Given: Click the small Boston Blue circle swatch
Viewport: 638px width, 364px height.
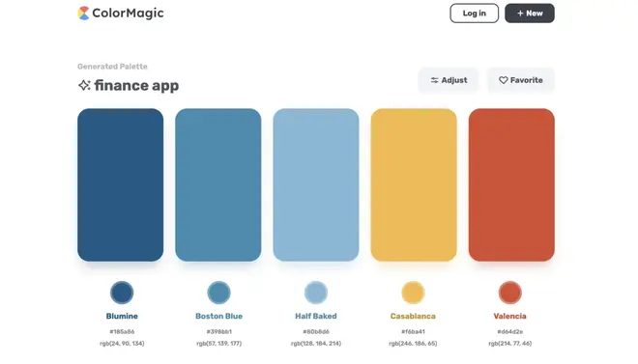Looking at the screenshot, I should pyautogui.click(x=218, y=293).
